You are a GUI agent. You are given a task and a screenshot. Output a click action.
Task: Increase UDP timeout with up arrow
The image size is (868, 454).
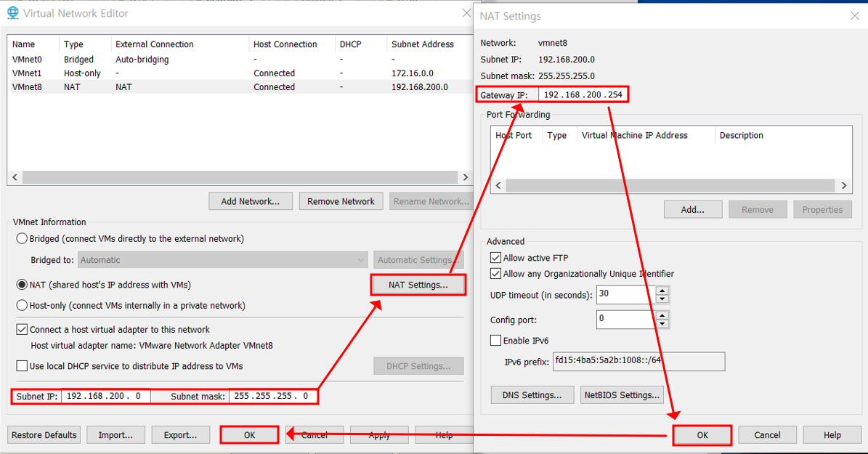point(662,290)
